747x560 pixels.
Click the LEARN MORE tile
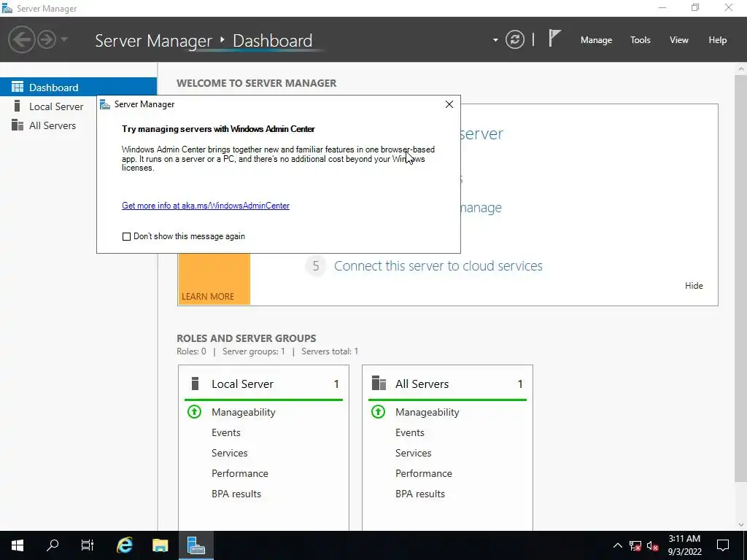[x=214, y=279]
